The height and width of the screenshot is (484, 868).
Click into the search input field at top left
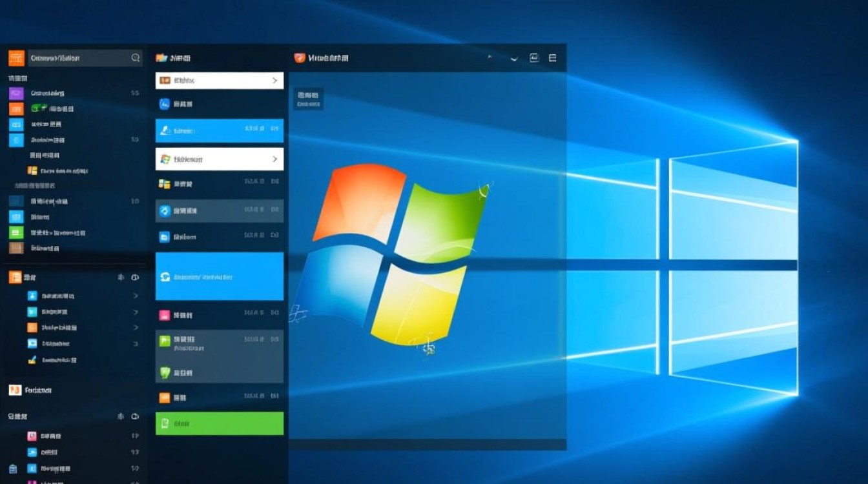pos(77,58)
